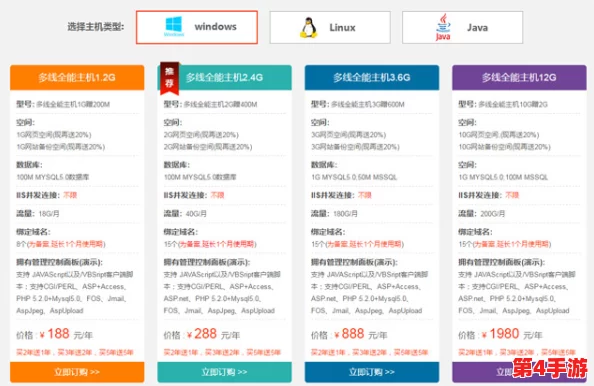Click 拥有管理控制面板(演示) in 1.2G plan
594x386 pixels.
pos(59,262)
